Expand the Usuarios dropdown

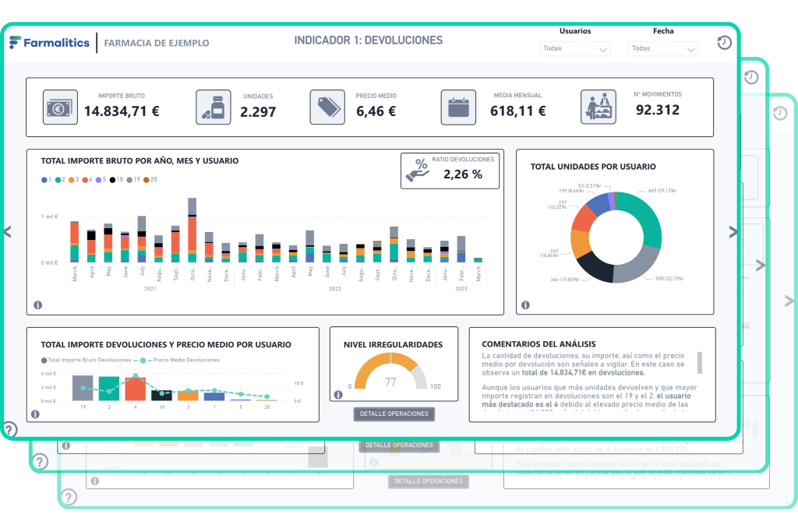575,48
